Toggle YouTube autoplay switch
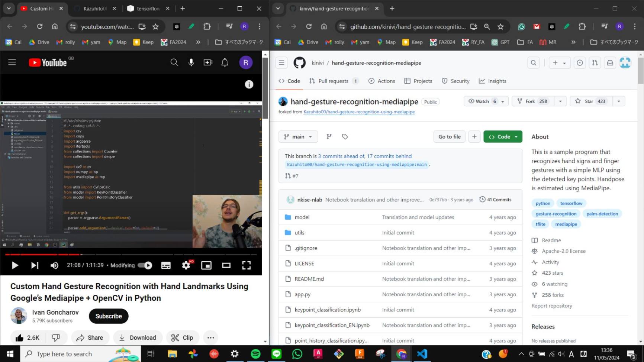 point(145,265)
